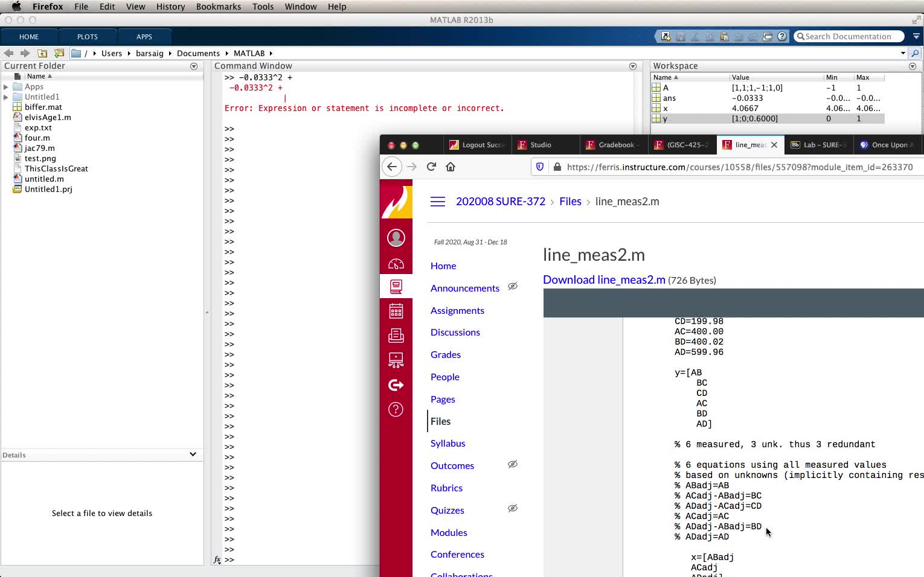The height and width of the screenshot is (577, 924).
Task: Switch to the Gradebook browser tab
Action: pos(614,145)
